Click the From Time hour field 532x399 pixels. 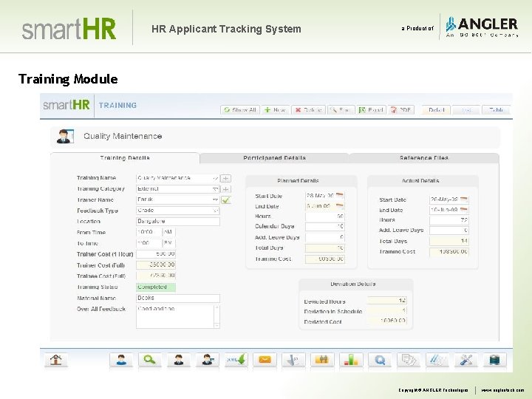point(149,232)
